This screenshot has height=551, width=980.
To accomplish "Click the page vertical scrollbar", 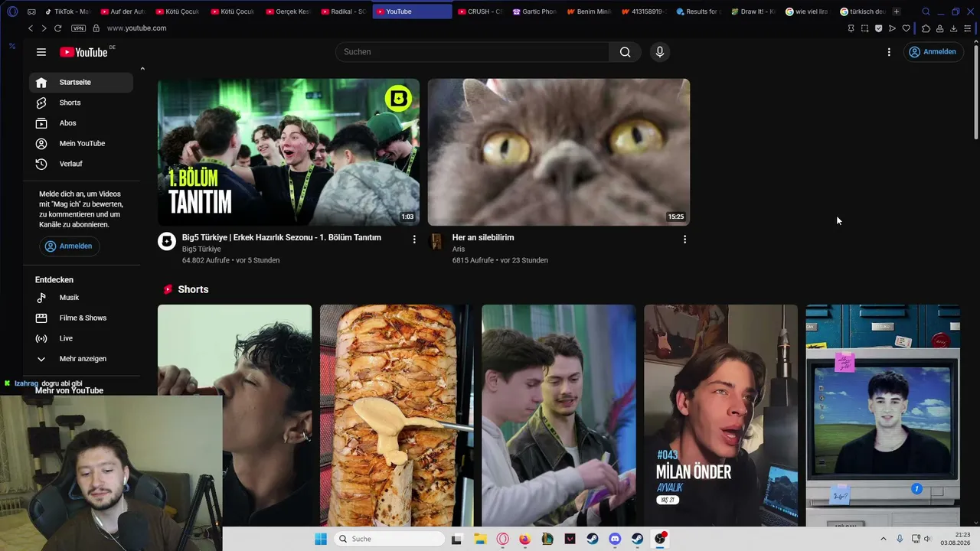I will point(975,92).
